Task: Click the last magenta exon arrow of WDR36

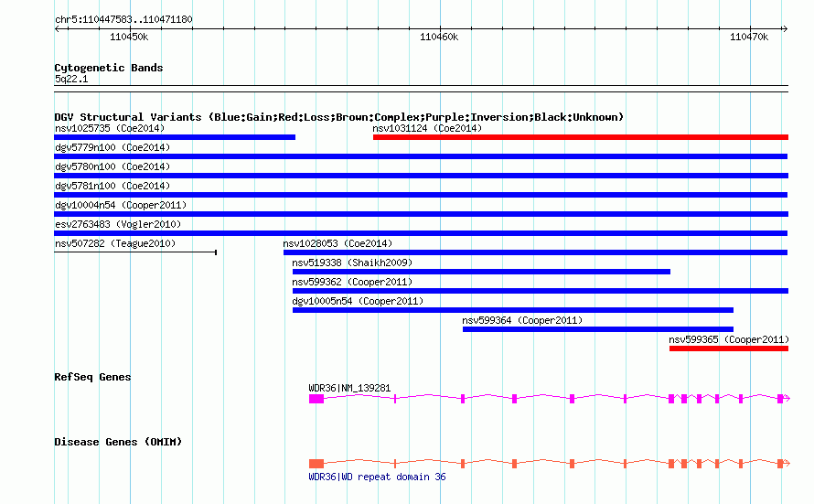Action: click(x=784, y=399)
